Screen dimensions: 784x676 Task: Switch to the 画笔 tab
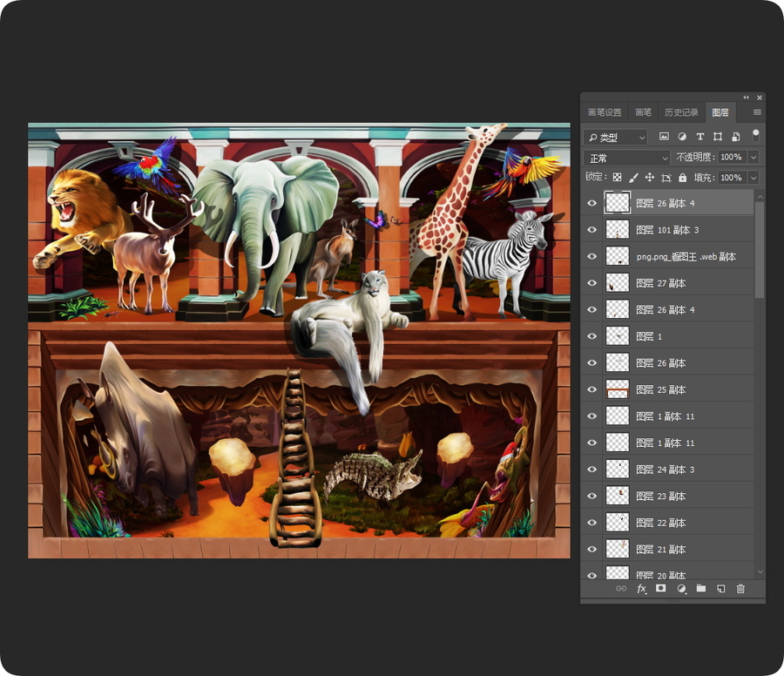643,112
